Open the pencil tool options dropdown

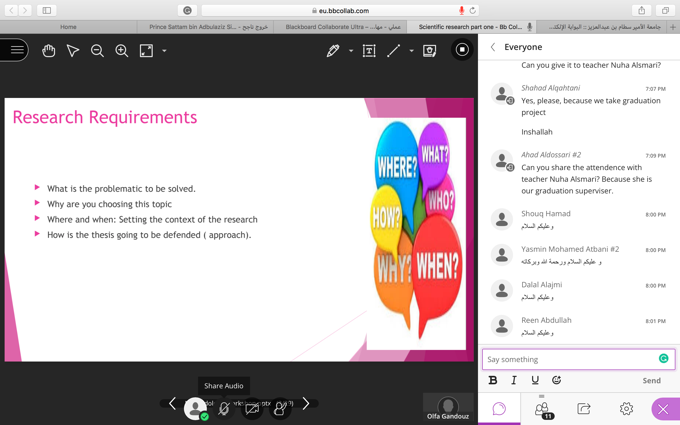351,51
